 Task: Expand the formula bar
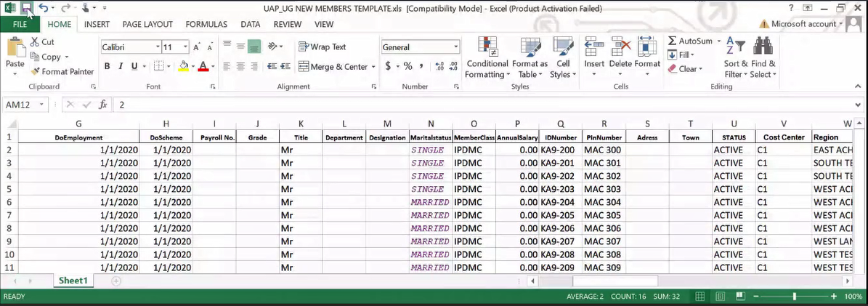(859, 104)
